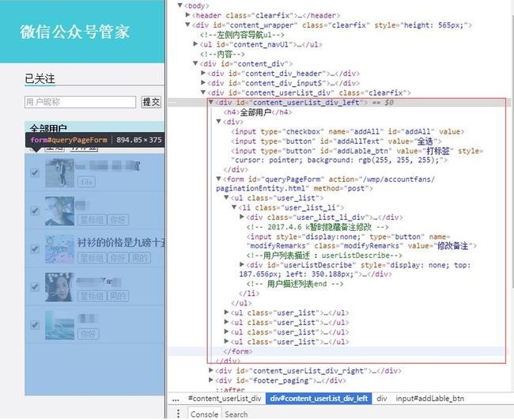Open the Console drawer tab
The height and width of the screenshot is (420, 514).
pyautogui.click(x=205, y=414)
